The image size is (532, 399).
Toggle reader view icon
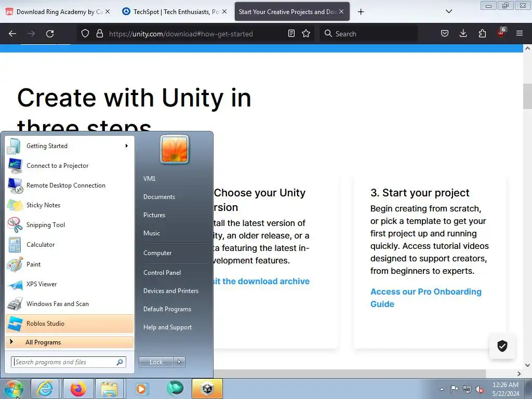tap(291, 33)
